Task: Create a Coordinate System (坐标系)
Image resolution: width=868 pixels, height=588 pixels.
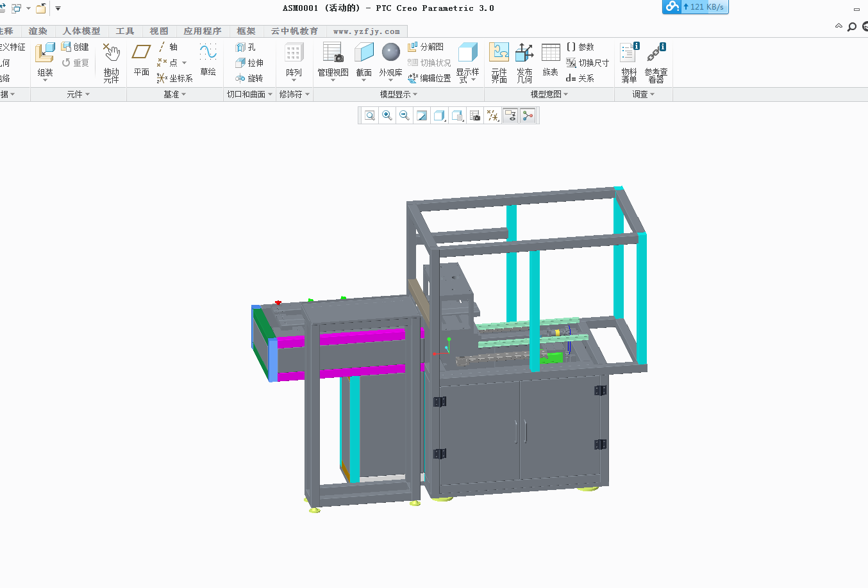Action: (174, 78)
